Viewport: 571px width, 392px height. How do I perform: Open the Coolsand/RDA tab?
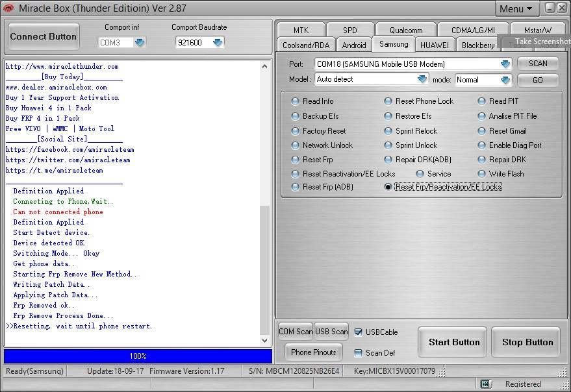point(306,45)
